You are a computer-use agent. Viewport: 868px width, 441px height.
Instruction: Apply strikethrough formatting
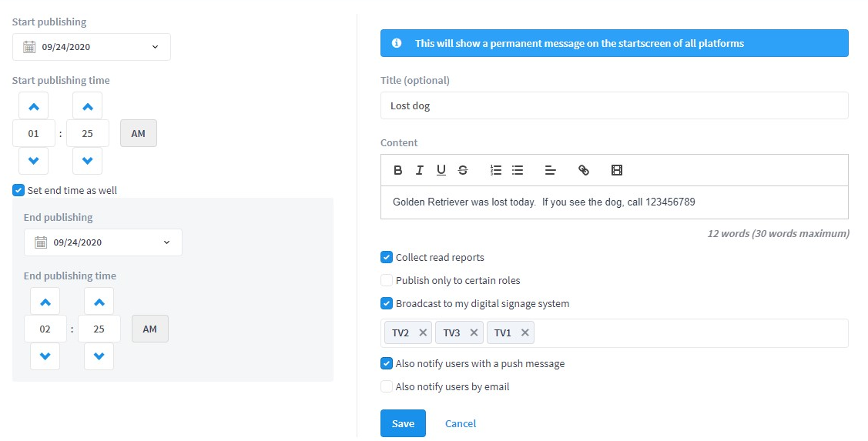(463, 170)
